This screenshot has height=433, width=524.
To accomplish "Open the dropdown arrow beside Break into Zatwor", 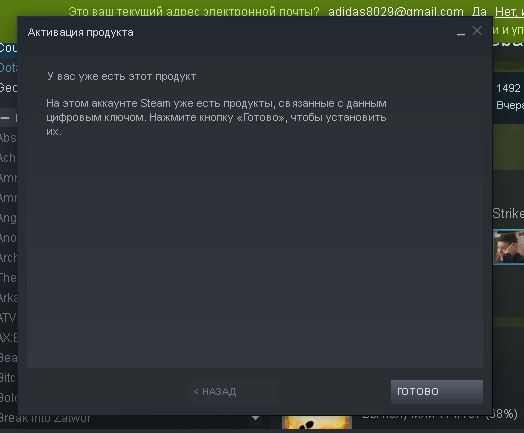I will (256, 418).
